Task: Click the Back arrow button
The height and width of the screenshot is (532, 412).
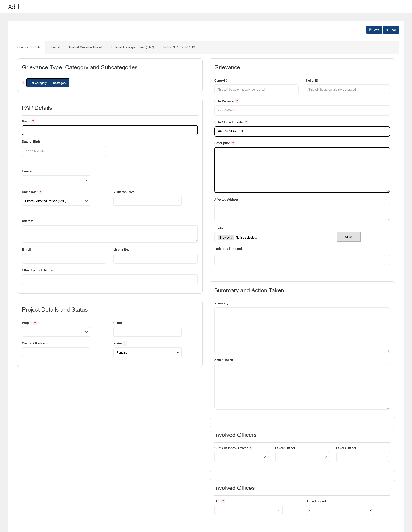Action: pyautogui.click(x=391, y=30)
